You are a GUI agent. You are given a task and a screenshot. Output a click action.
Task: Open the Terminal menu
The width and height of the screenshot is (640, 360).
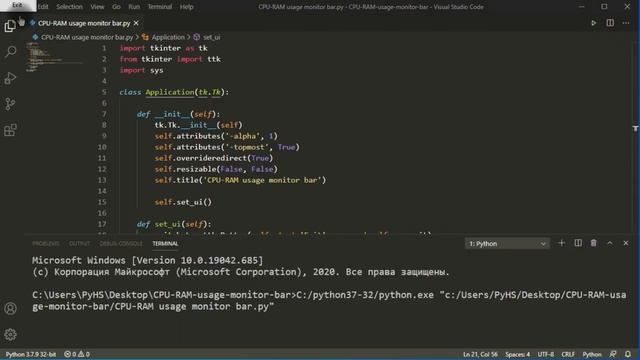pos(160,7)
